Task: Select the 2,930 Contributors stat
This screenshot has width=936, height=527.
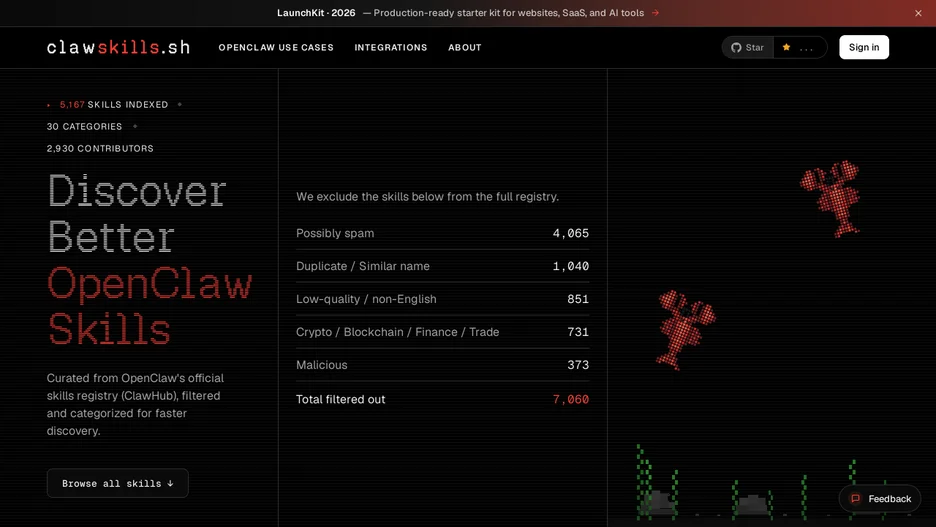Action: pyautogui.click(x=100, y=149)
